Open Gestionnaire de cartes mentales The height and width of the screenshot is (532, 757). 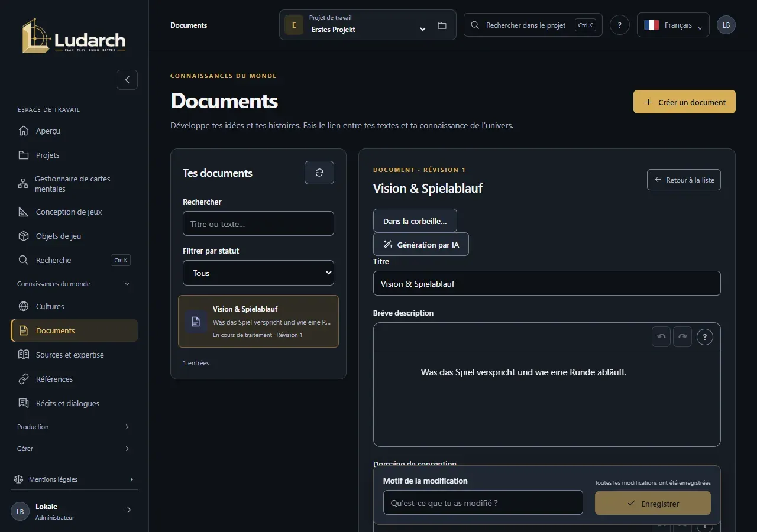74,184
